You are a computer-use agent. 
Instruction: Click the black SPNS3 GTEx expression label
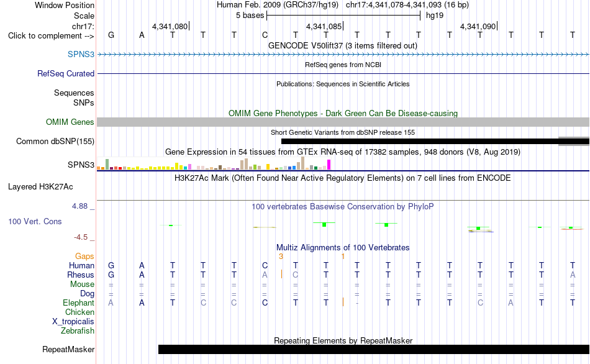tap(81, 165)
